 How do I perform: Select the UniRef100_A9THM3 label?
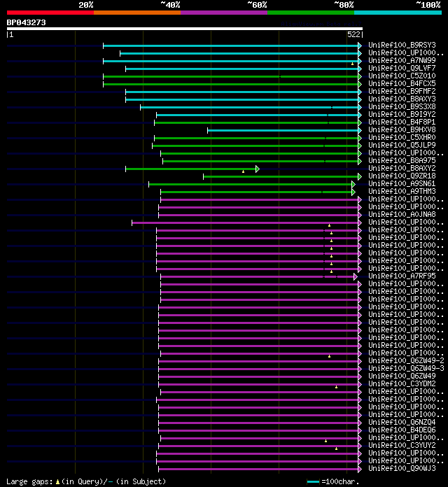(x=402, y=191)
